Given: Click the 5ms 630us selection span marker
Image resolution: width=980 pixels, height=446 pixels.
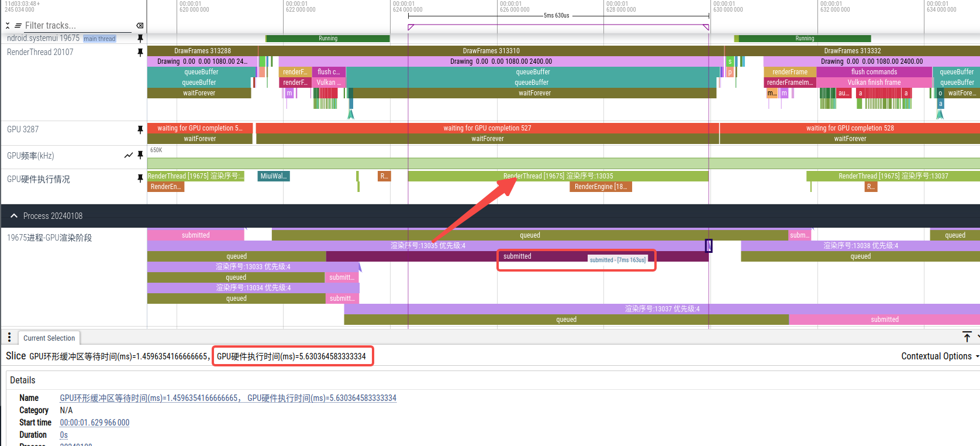Looking at the screenshot, I should [x=557, y=16].
